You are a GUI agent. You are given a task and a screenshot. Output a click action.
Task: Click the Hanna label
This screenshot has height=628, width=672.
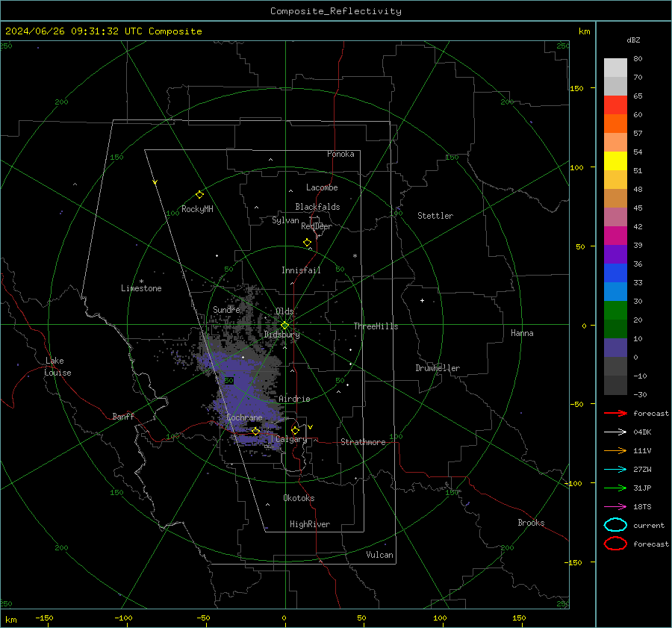pos(522,333)
